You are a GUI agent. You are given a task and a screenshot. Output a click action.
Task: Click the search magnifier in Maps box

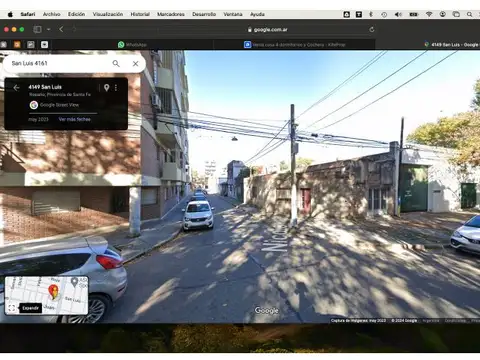tap(116, 63)
